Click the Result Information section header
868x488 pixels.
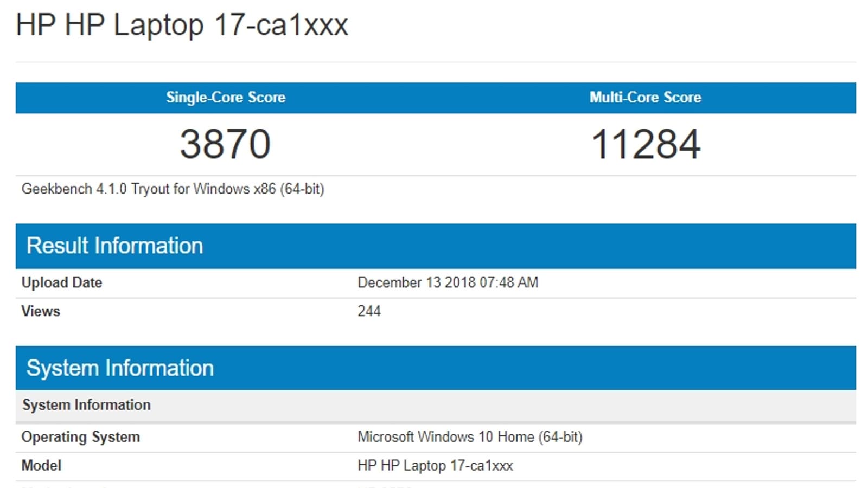coord(116,246)
